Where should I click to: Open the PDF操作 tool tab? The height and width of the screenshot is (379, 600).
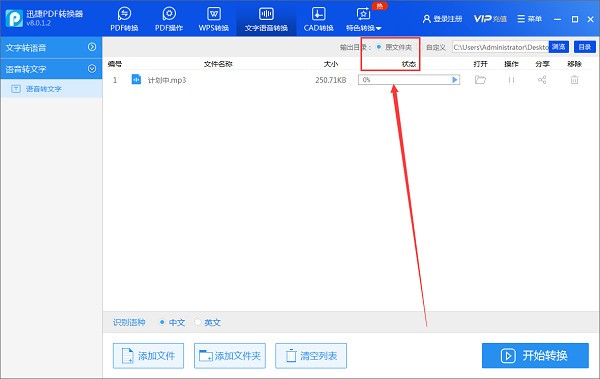coord(169,19)
